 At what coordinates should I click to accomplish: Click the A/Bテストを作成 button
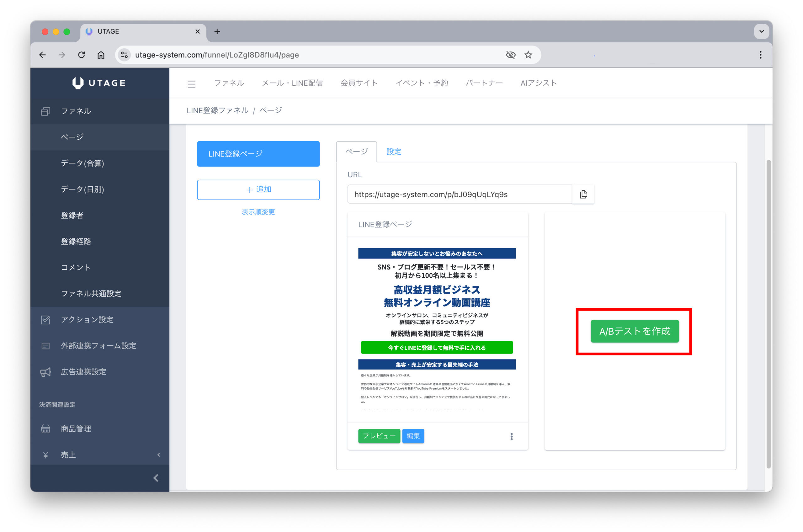634,331
